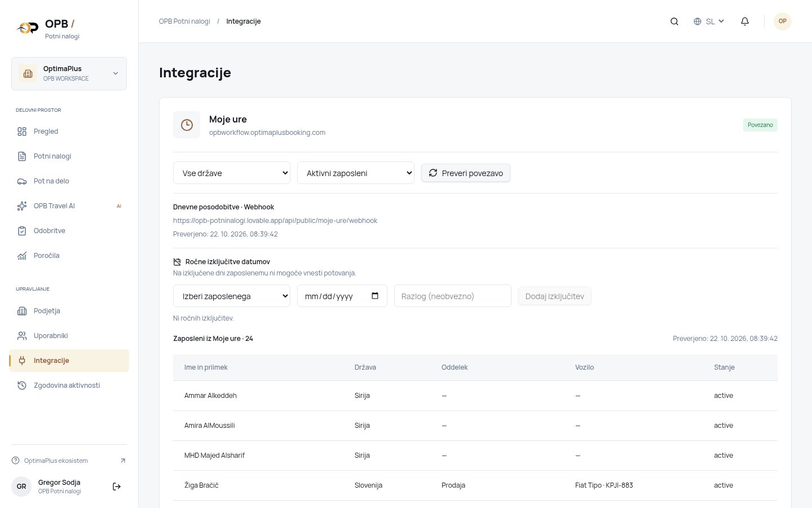The image size is (812, 508).
Task: Click the OptimaPlus workspace building icon
Action: (x=28, y=73)
